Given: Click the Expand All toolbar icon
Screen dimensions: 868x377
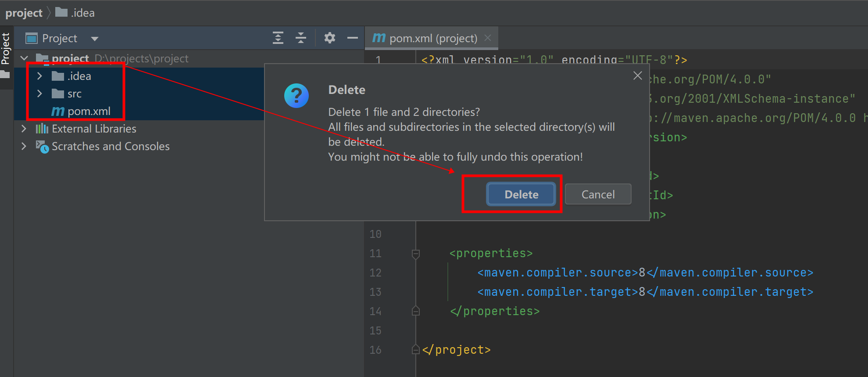Looking at the screenshot, I should click(278, 38).
